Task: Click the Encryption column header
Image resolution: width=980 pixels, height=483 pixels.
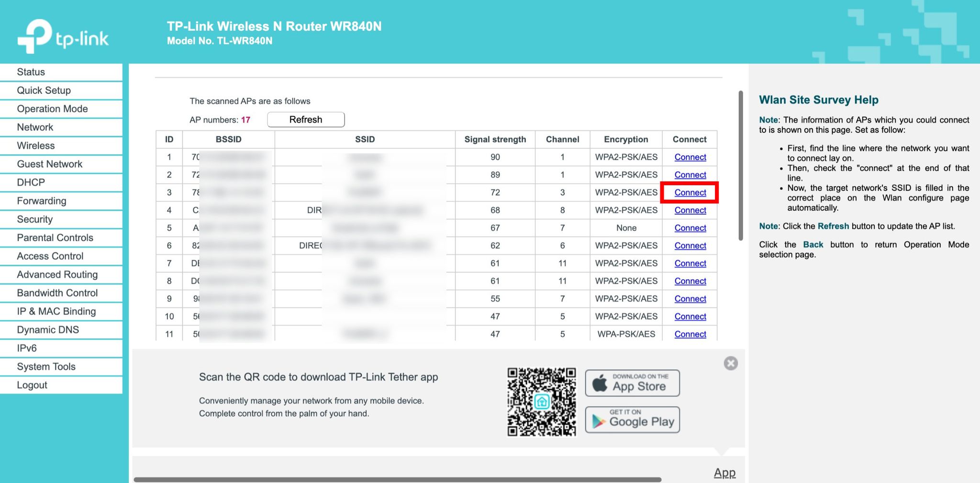Action: 626,139
